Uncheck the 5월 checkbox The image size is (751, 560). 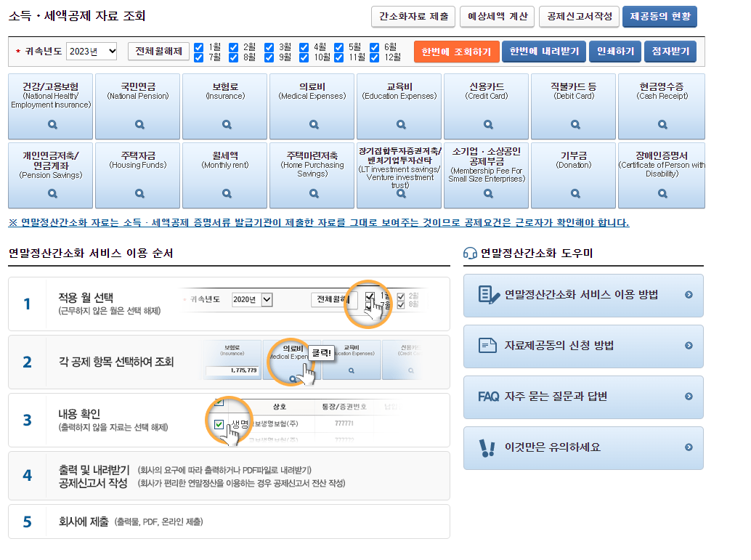point(339,47)
